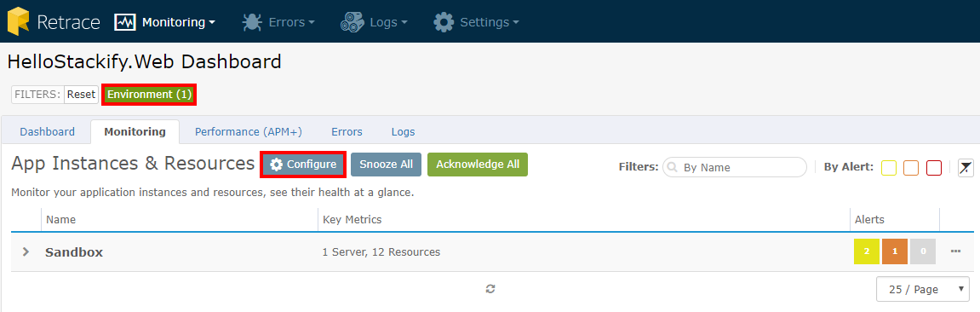The width and height of the screenshot is (980, 312).
Task: Open the Logs tab
Action: pos(403,132)
